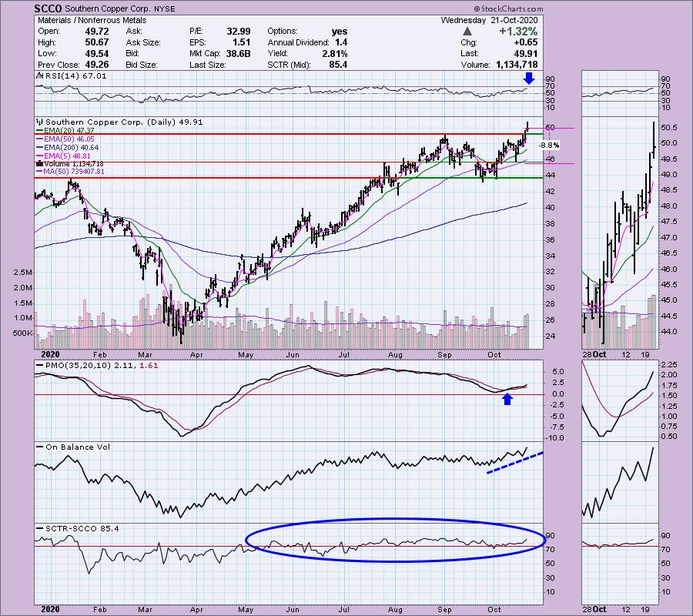
Task: Click the EPS value 1.51
Action: 241,42
